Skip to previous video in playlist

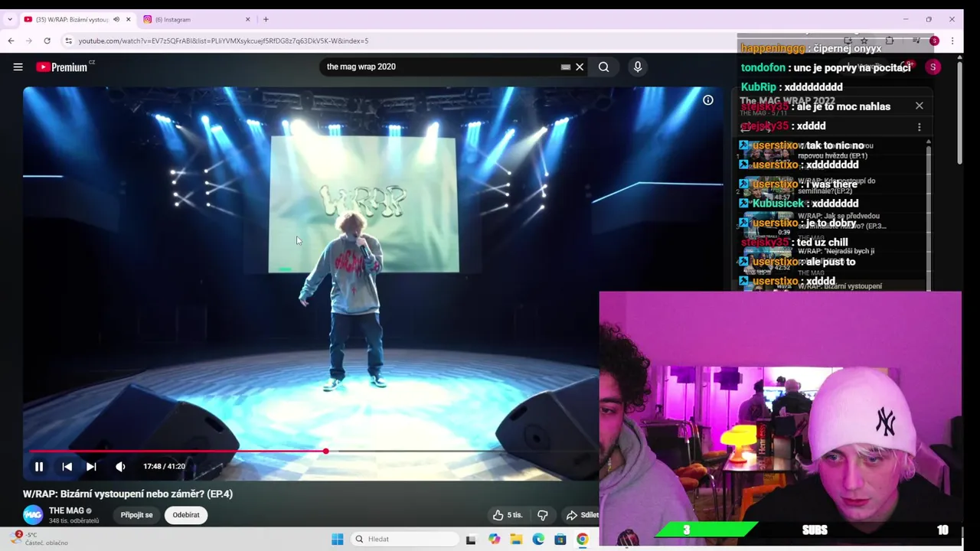67,466
